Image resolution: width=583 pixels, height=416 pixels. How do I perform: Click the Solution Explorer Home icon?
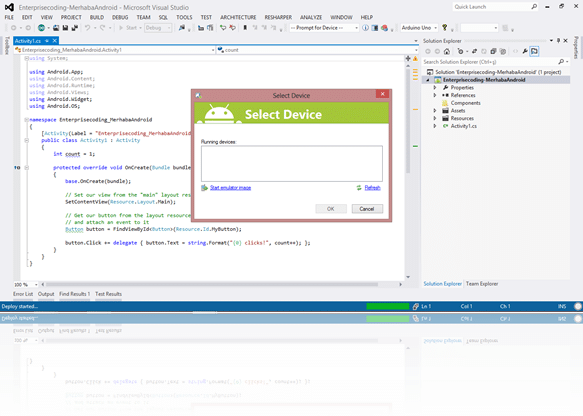(447, 51)
